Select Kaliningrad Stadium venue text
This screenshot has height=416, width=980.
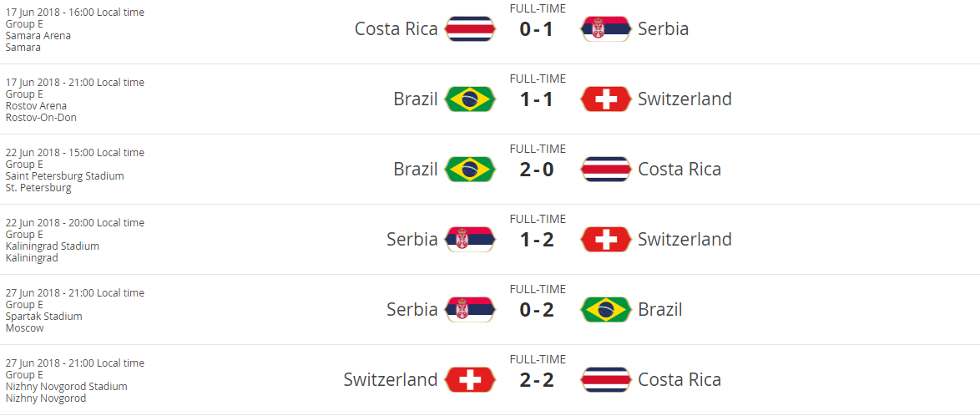pyautogui.click(x=53, y=246)
